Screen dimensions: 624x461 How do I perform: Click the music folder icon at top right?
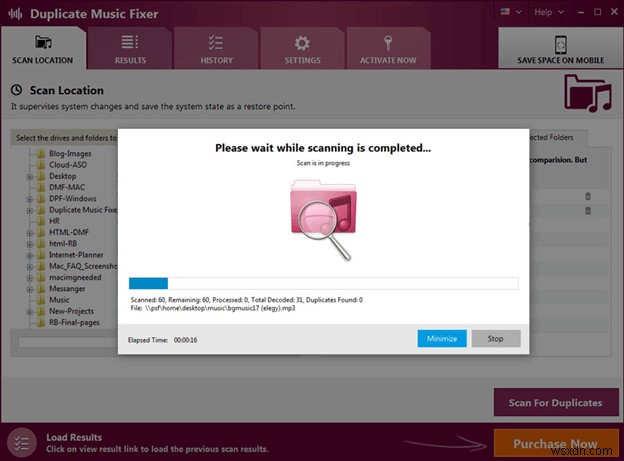point(588,93)
